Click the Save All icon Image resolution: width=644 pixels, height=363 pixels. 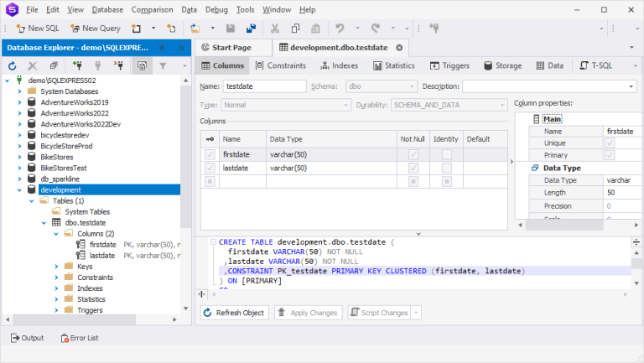coord(251,29)
